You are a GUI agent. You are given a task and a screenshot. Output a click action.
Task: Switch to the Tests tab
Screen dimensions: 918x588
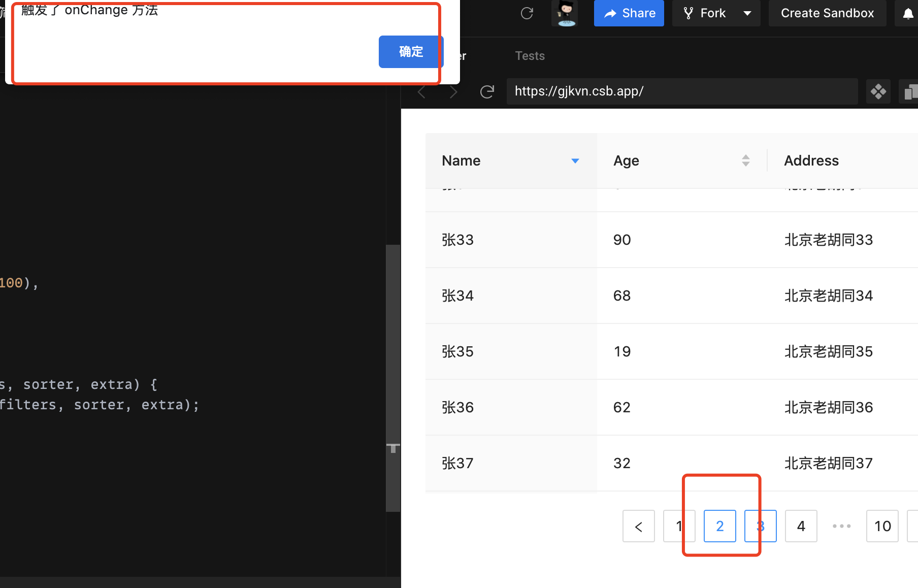pos(530,56)
